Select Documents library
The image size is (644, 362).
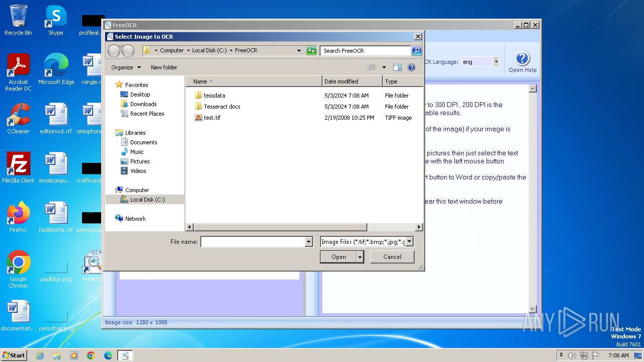(x=143, y=142)
